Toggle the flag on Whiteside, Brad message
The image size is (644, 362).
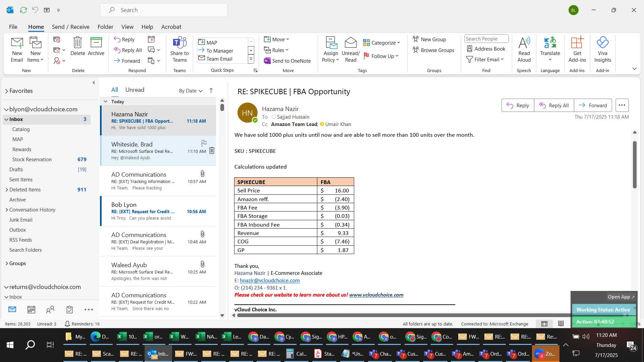pos(204,143)
